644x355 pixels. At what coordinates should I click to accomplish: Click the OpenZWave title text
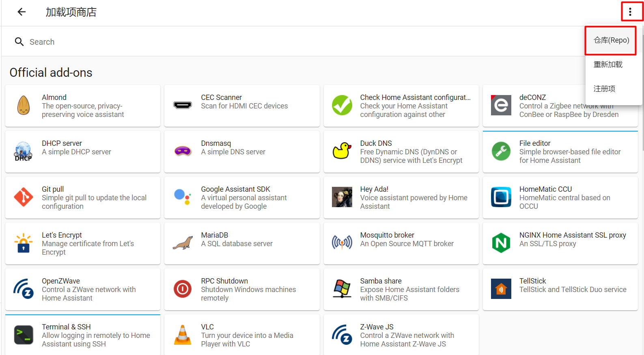[x=61, y=281]
